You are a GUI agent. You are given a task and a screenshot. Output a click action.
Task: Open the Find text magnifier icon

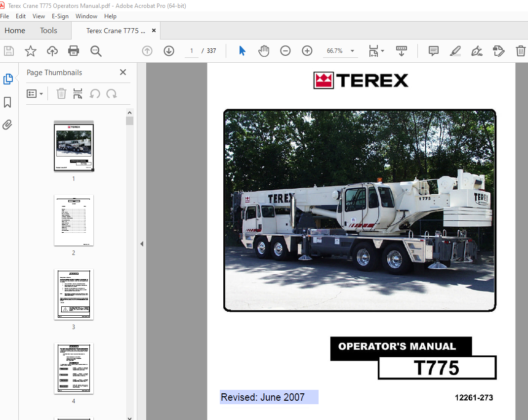pyautogui.click(x=96, y=51)
